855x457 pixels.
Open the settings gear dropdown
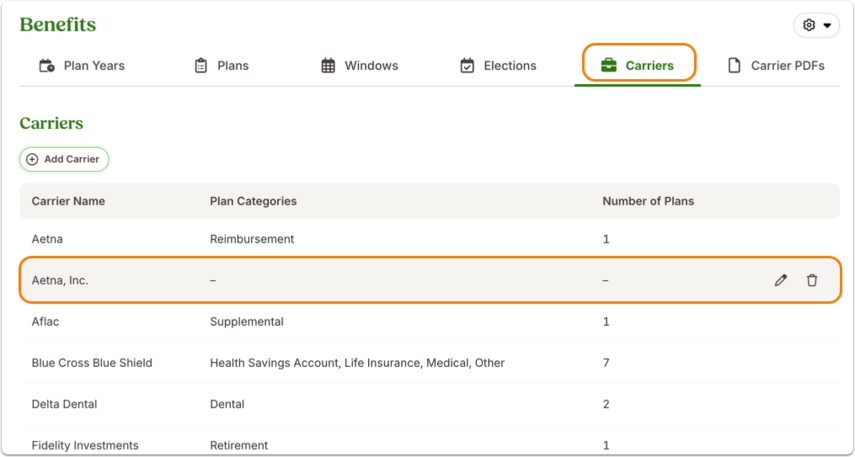pyautogui.click(x=816, y=25)
